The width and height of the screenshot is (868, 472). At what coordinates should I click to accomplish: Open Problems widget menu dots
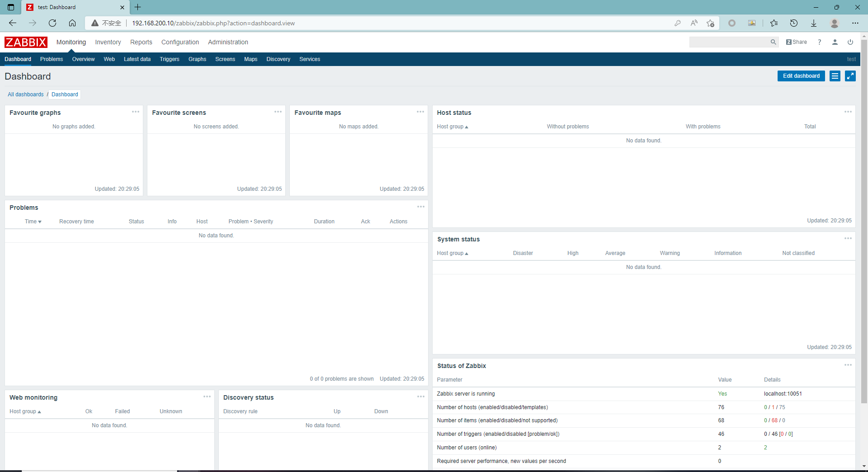[421, 207]
